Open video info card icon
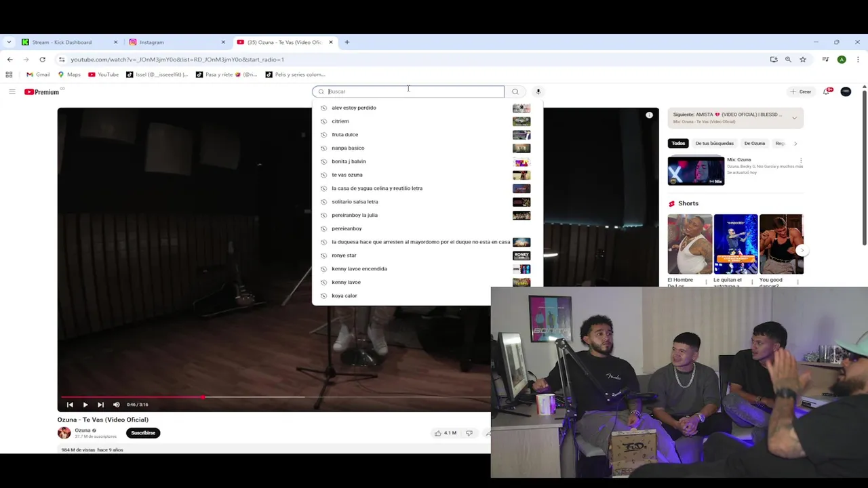Screen dimensions: 868x488 pyautogui.click(x=649, y=115)
